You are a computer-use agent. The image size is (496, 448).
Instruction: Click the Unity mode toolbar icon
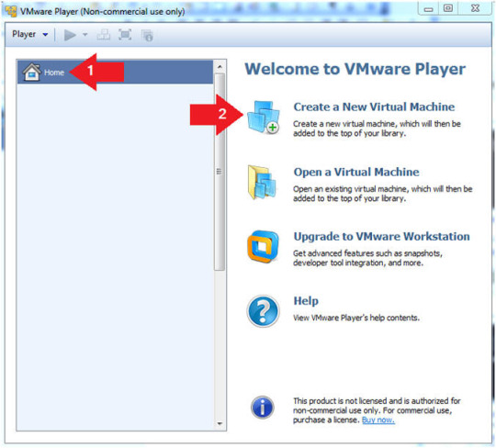[147, 35]
